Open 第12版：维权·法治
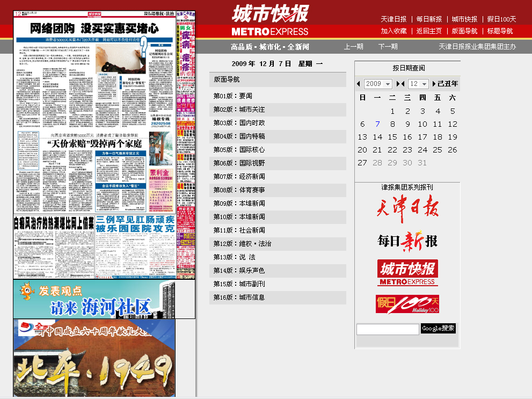 click(242, 244)
